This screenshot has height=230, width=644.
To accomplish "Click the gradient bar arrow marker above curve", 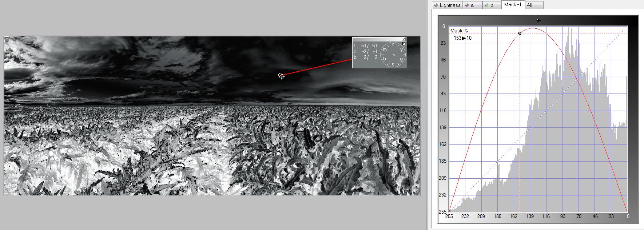I will click(x=538, y=20).
